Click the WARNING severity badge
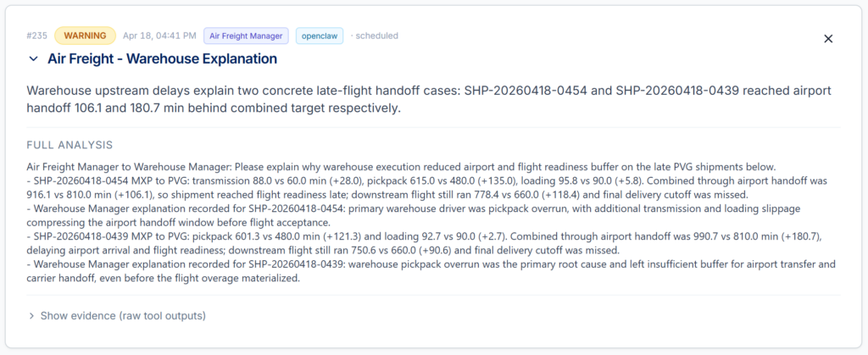The width and height of the screenshot is (868, 355). (x=86, y=36)
